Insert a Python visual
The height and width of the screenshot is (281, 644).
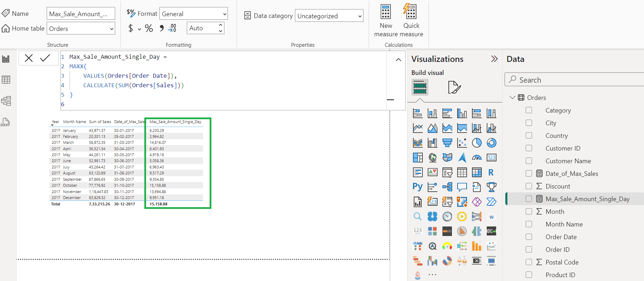[418, 187]
